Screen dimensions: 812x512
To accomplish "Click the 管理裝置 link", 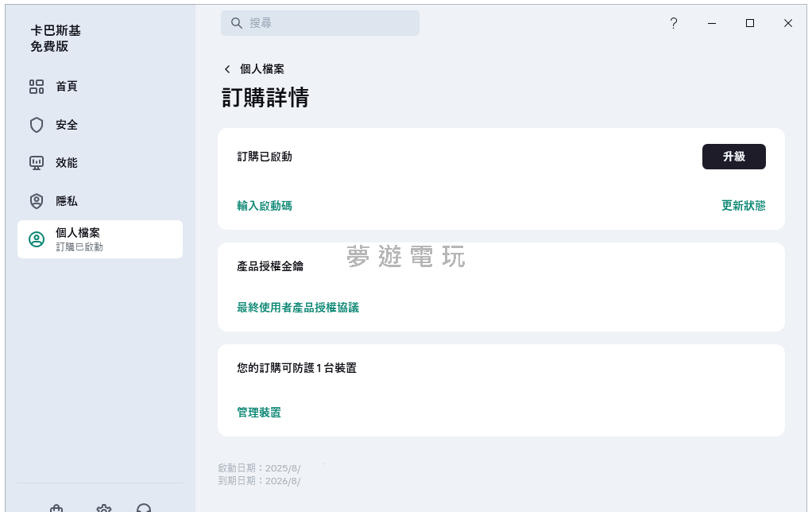I will [x=259, y=413].
